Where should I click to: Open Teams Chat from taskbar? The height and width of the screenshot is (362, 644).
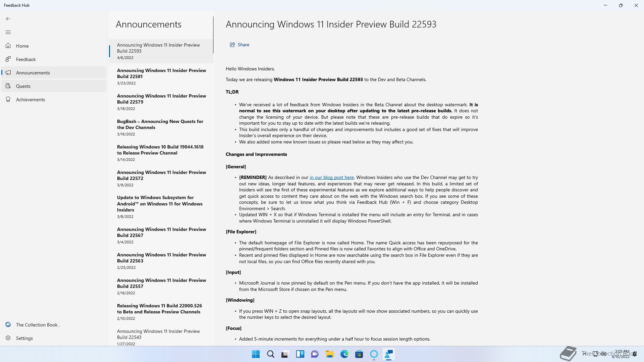pyautogui.click(x=315, y=354)
